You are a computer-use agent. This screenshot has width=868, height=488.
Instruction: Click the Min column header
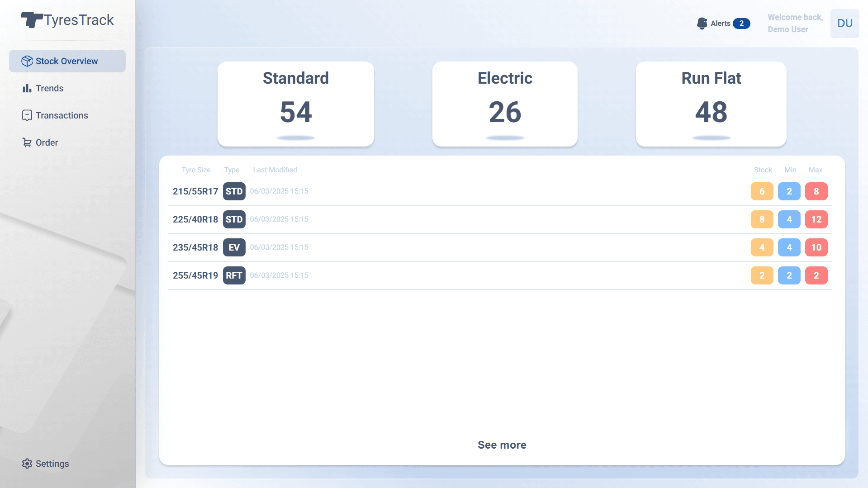click(790, 170)
